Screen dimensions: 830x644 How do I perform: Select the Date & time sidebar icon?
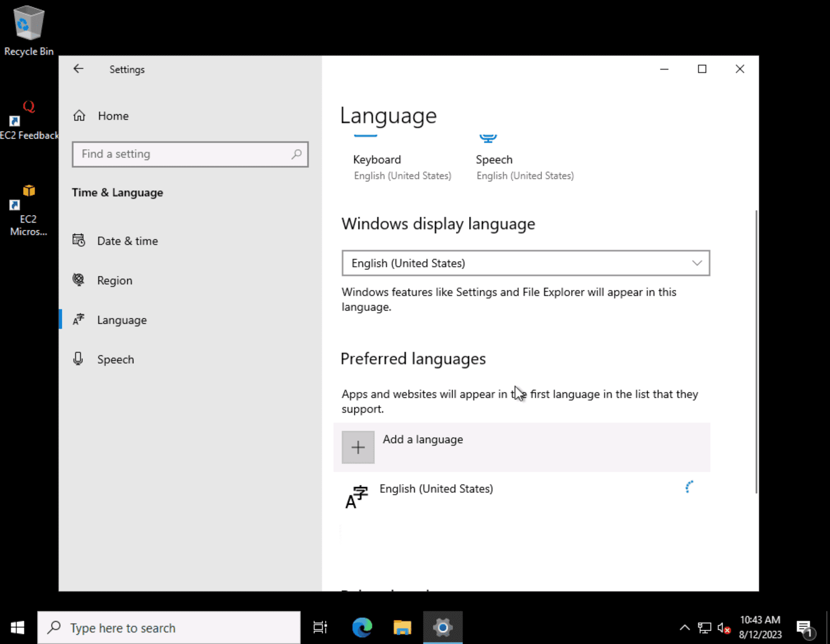tap(79, 240)
